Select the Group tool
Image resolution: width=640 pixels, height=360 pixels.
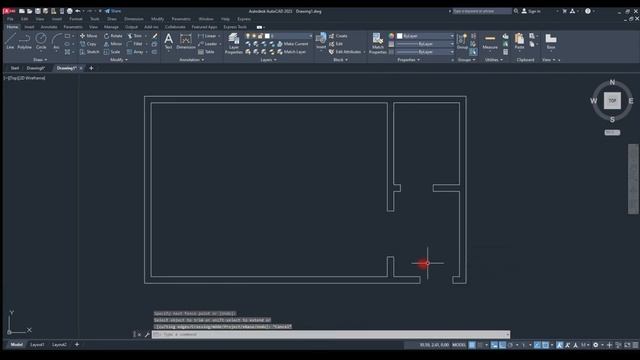(462, 42)
